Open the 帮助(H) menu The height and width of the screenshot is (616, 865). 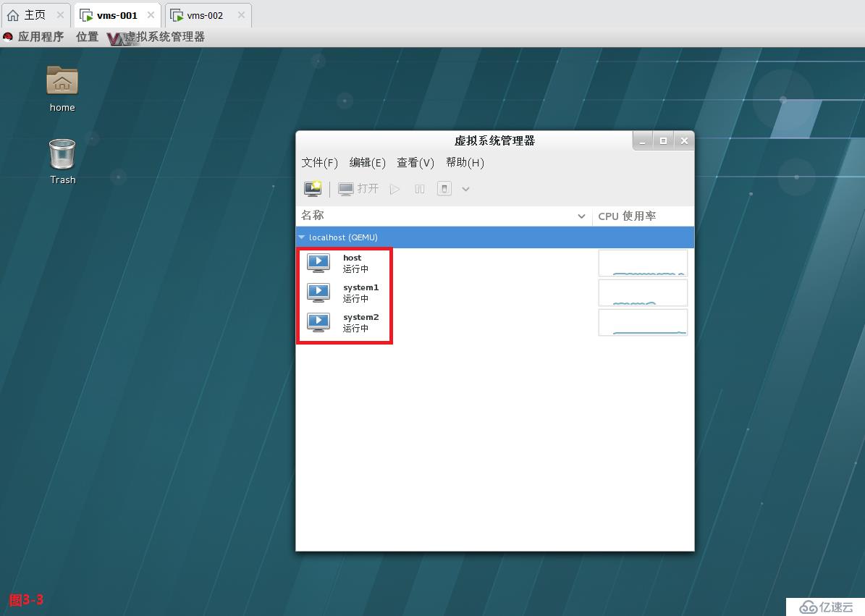(x=465, y=163)
